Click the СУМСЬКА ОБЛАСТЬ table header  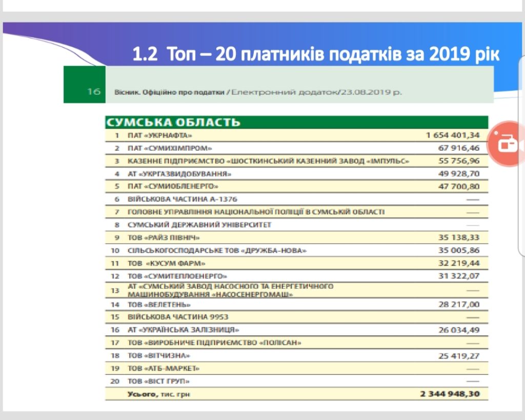[x=173, y=122]
